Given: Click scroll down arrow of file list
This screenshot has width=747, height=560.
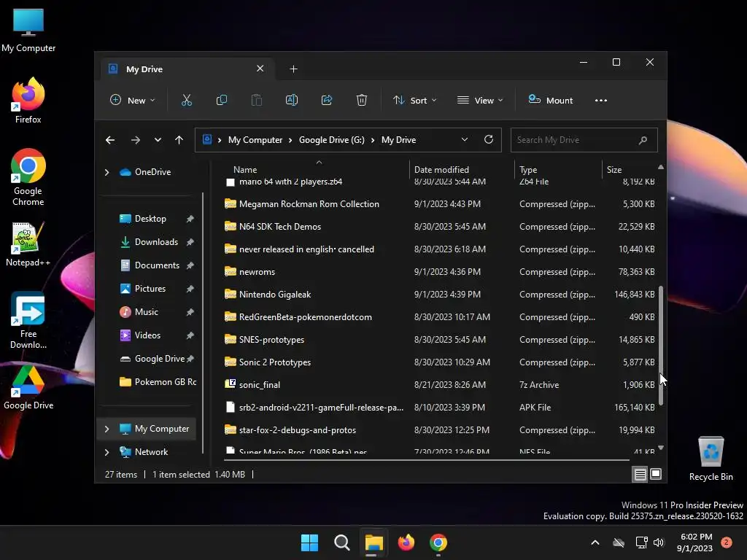Looking at the screenshot, I should pos(661,448).
